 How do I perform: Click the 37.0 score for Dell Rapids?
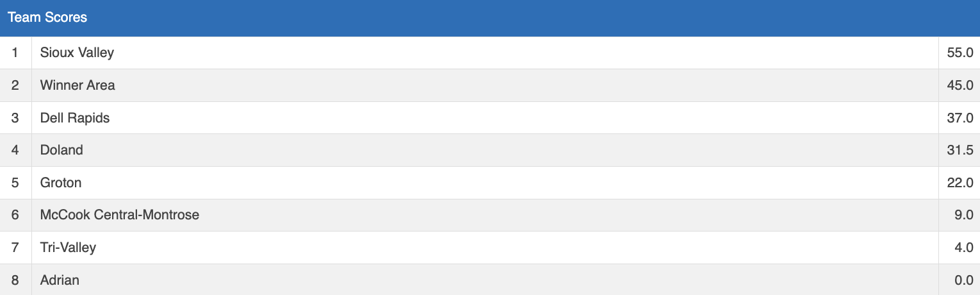click(960, 118)
